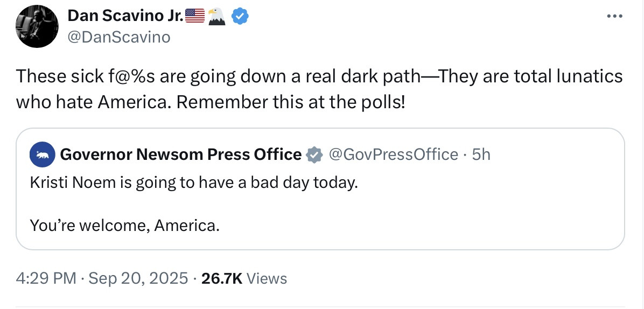This screenshot has width=644, height=309.
Task: Click the blue verified checkmark badge
Action: 240,17
